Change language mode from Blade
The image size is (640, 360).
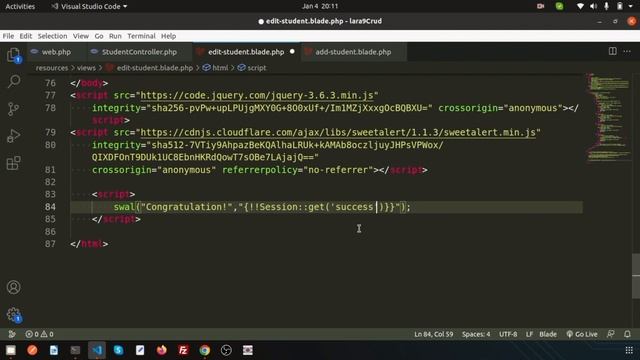[548, 334]
